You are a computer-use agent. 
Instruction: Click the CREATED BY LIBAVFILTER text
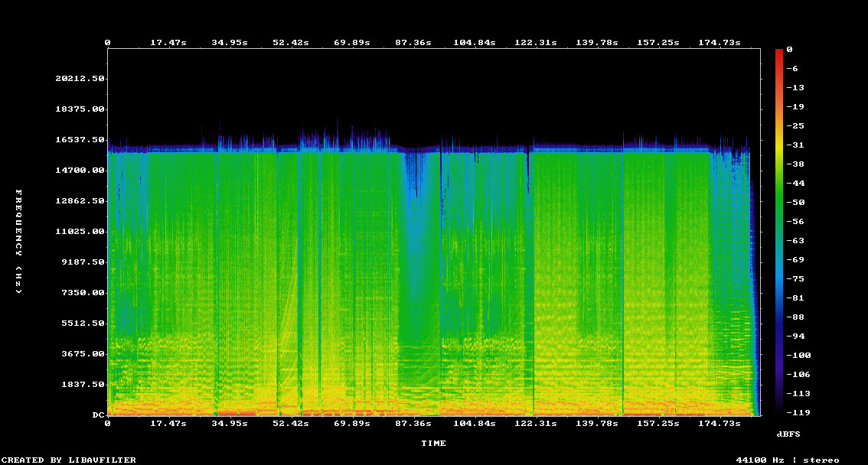point(69,460)
